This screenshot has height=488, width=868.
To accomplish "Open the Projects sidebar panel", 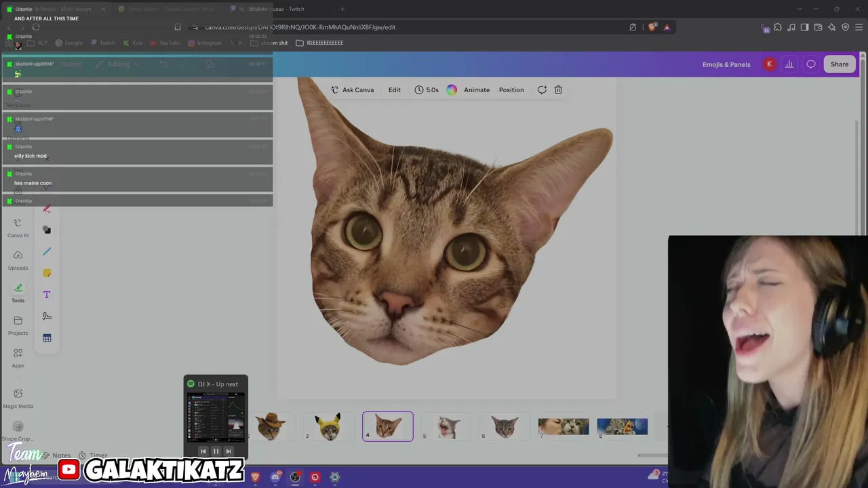I will (18, 325).
